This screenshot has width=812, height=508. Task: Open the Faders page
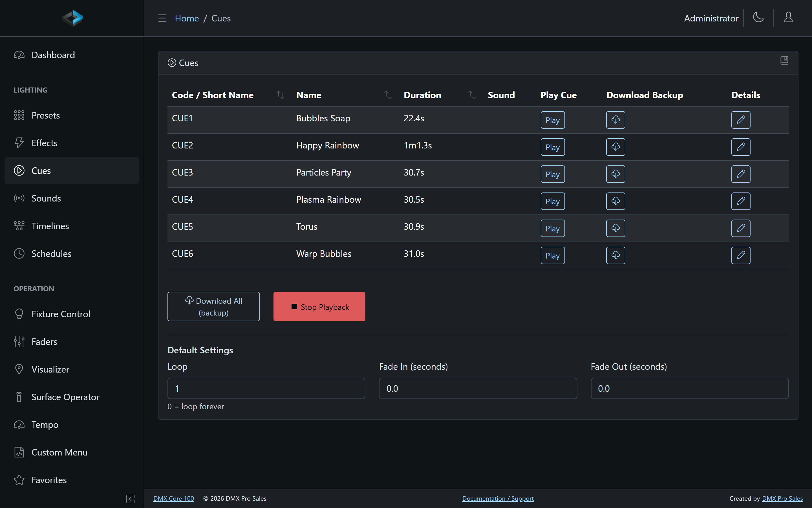coord(72,342)
